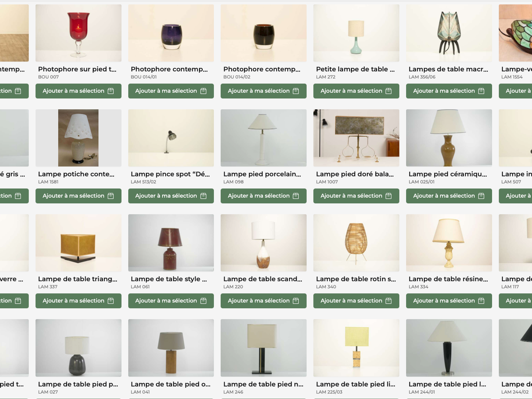Viewport: 532px width, 399px height.
Task: Add Lampe de table triangle LAM 337 to selection
Action: point(78,301)
